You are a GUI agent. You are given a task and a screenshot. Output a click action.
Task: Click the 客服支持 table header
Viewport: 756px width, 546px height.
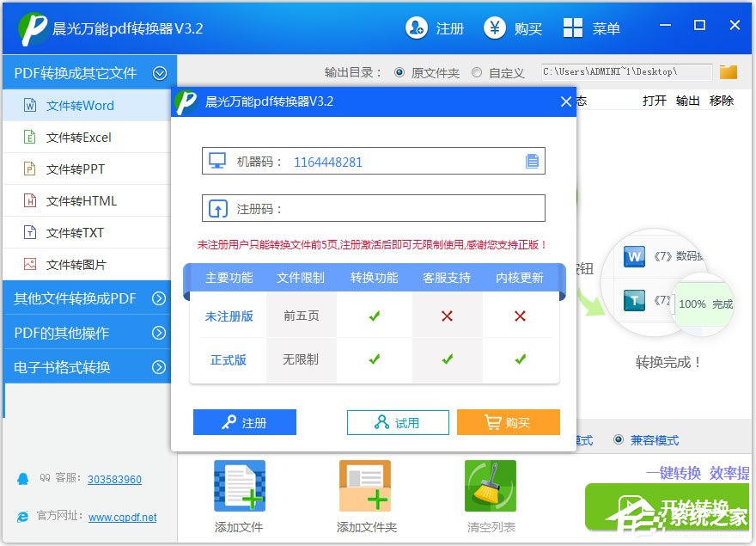pyautogui.click(x=447, y=278)
